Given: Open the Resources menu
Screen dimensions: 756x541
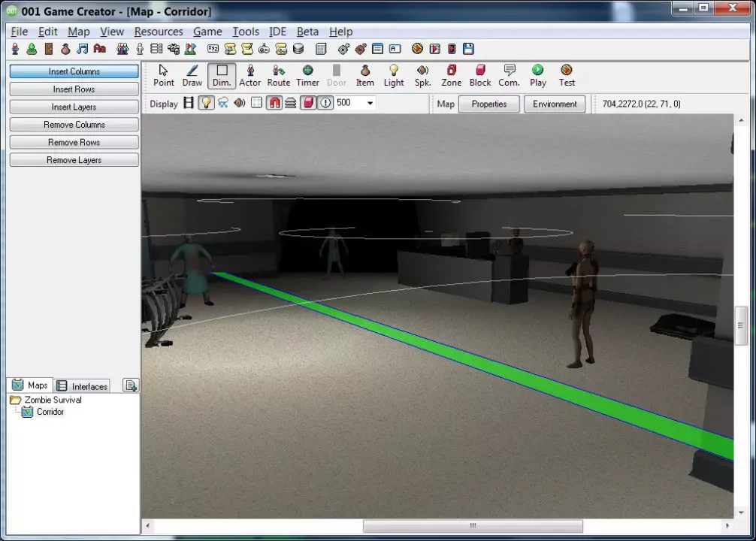Looking at the screenshot, I should 158,32.
